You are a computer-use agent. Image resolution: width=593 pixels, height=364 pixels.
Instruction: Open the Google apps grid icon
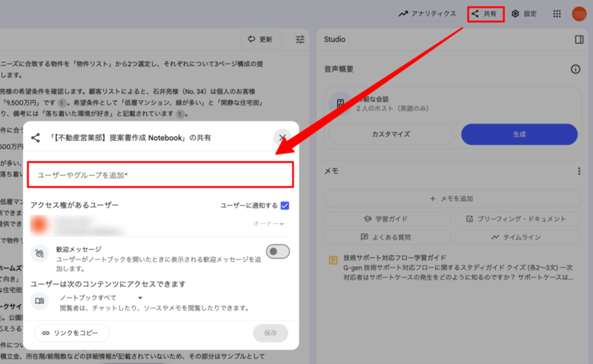coord(557,13)
